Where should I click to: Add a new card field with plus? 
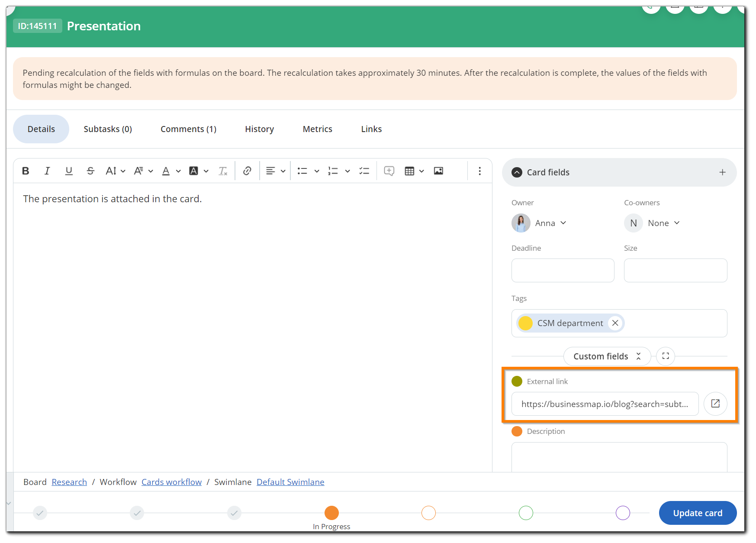722,172
